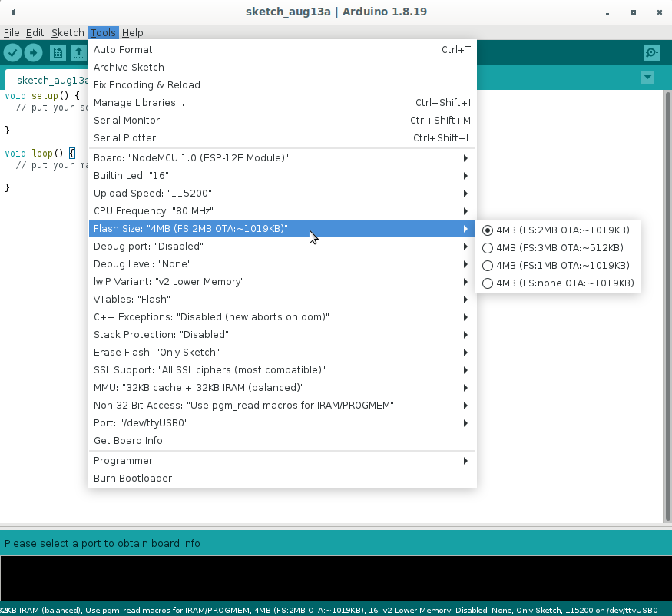Expand the Stack Protection submenu

[x=282, y=334]
